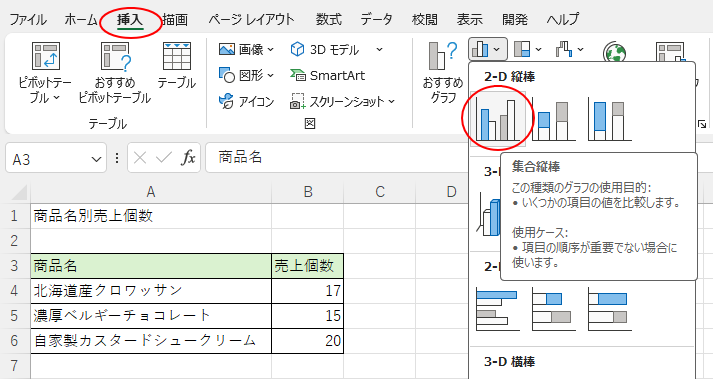Select column C header
Screen dimensions: 713x379
point(380,192)
